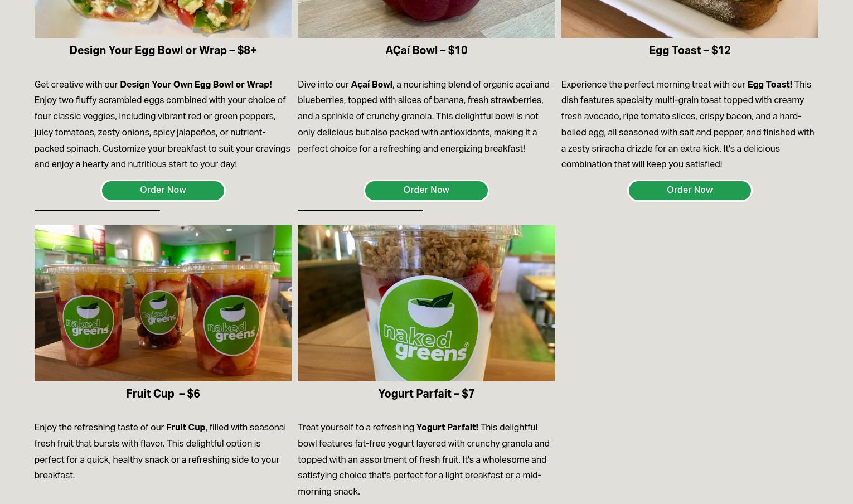Viewport: 853px width, 504px height.
Task: Click bold 'Egg Toast!' text in description
Action: [x=769, y=85]
